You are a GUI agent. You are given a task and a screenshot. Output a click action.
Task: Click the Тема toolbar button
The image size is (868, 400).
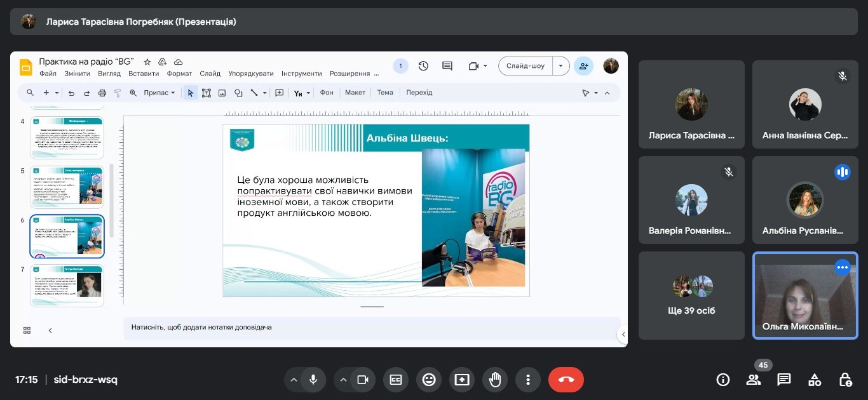[385, 93]
